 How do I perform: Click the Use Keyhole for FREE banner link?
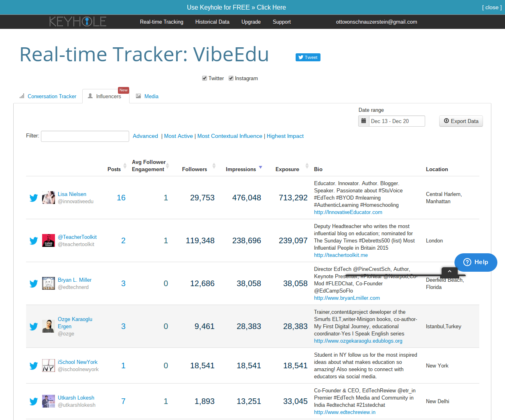(236, 7)
